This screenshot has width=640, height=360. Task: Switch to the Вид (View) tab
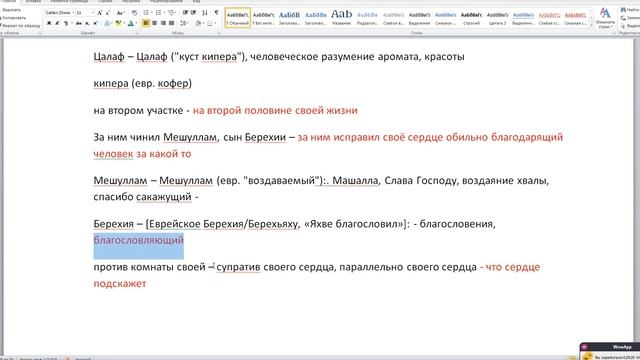pos(196,2)
